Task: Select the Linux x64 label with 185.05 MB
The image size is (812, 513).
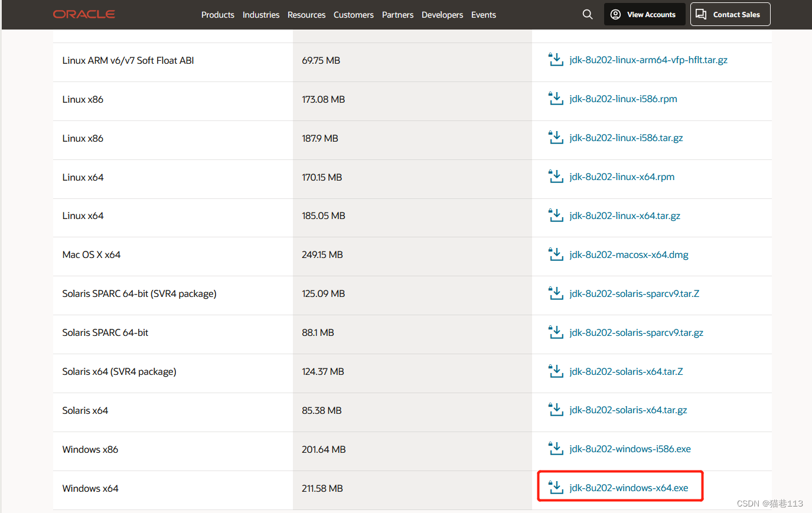Action: click(x=83, y=216)
